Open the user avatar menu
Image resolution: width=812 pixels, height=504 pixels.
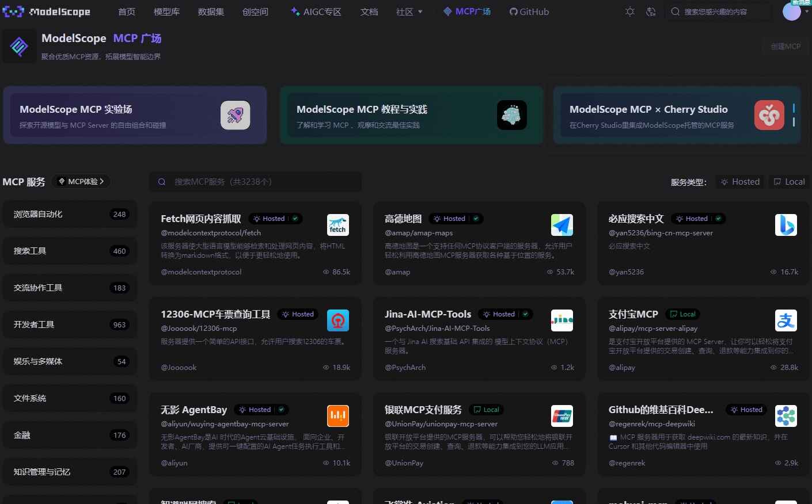click(x=792, y=12)
